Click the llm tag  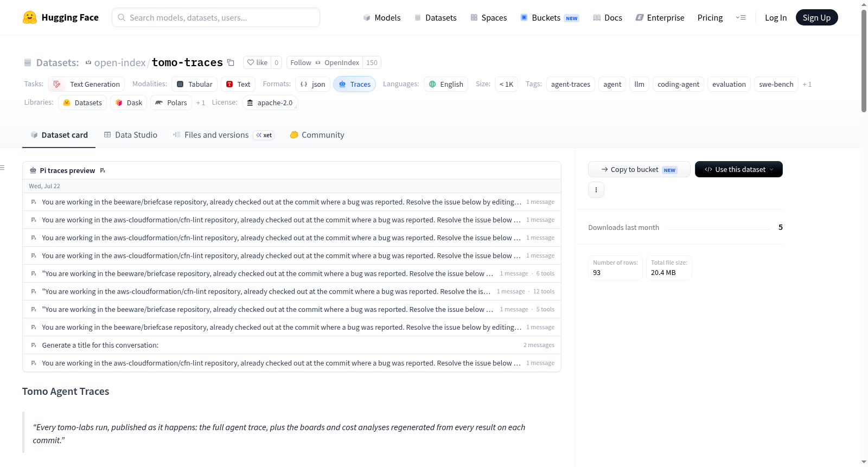pyautogui.click(x=640, y=84)
